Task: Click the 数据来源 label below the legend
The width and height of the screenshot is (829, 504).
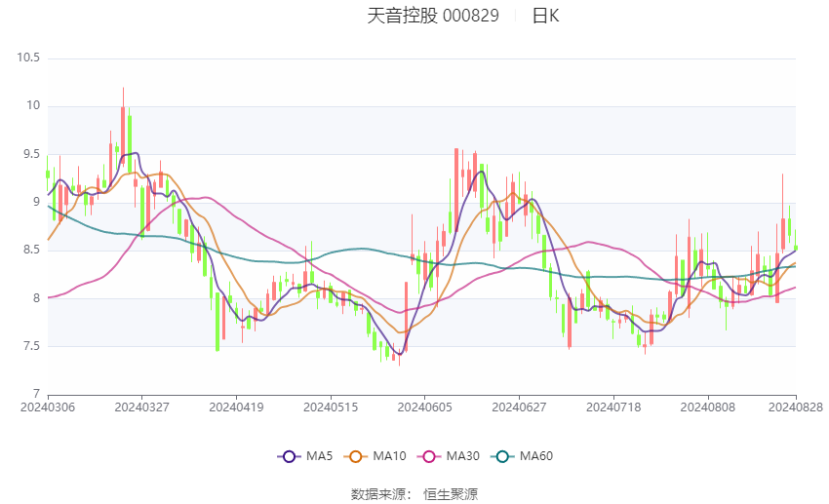Action: coord(378,494)
